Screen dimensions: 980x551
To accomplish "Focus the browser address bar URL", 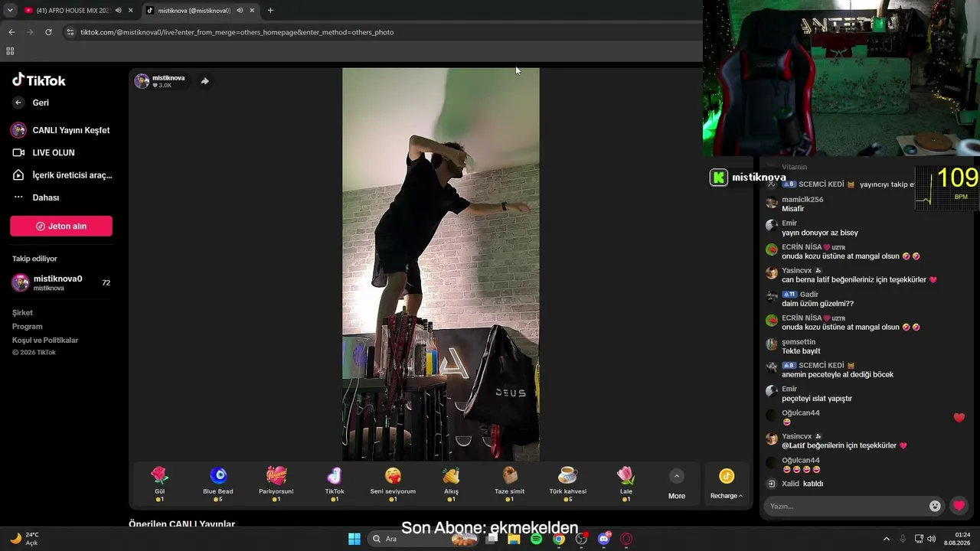I will pyautogui.click(x=237, y=32).
